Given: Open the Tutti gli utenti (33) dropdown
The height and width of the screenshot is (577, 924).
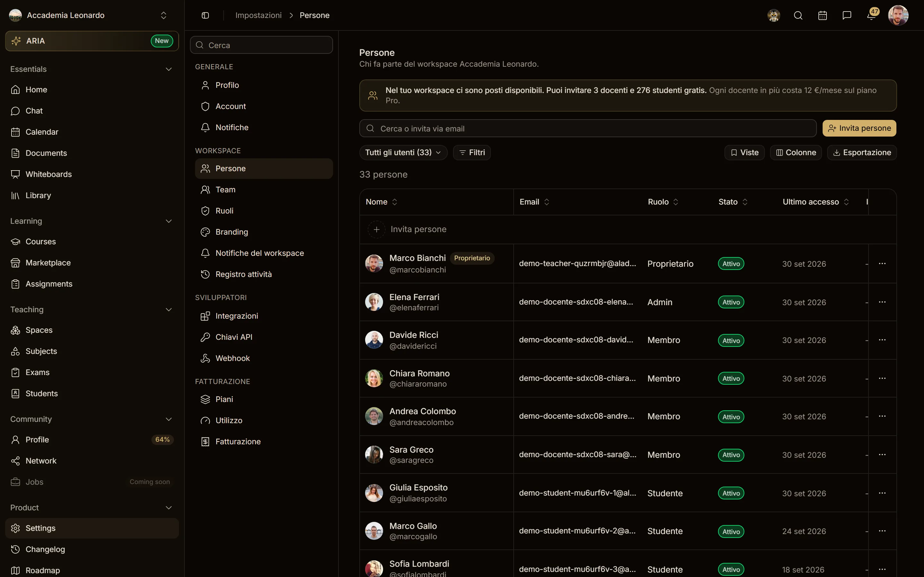Looking at the screenshot, I should point(403,153).
